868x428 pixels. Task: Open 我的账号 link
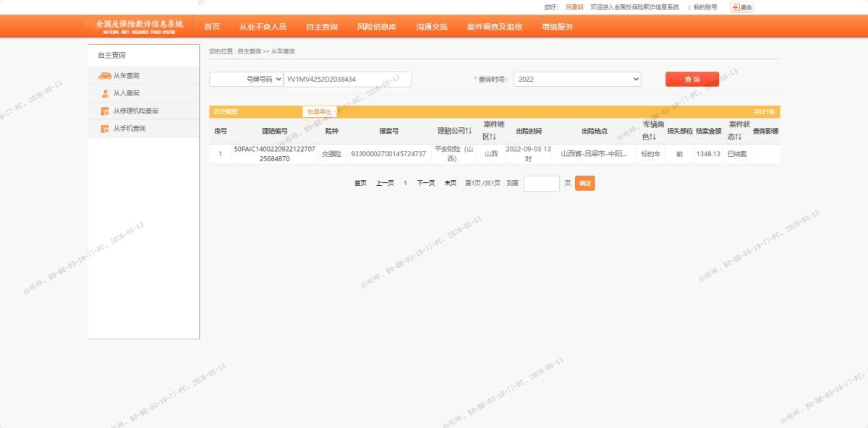tap(705, 7)
